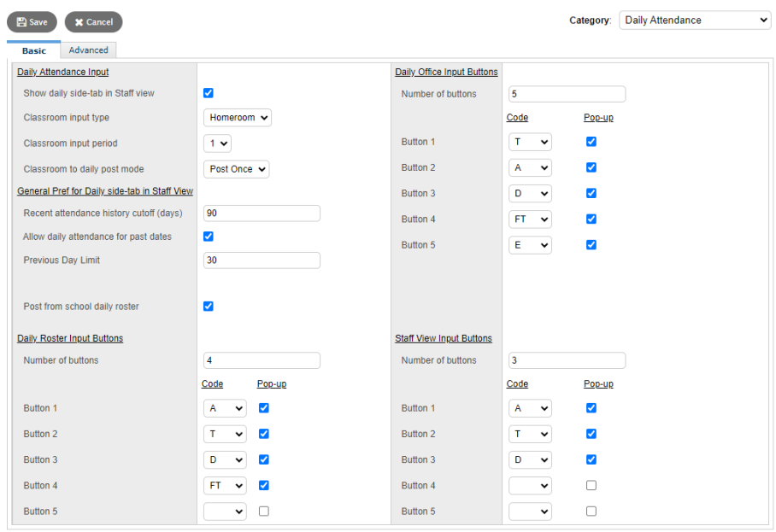The image size is (776, 532).
Task: Open the Classroom input type dropdown
Action: click(237, 118)
